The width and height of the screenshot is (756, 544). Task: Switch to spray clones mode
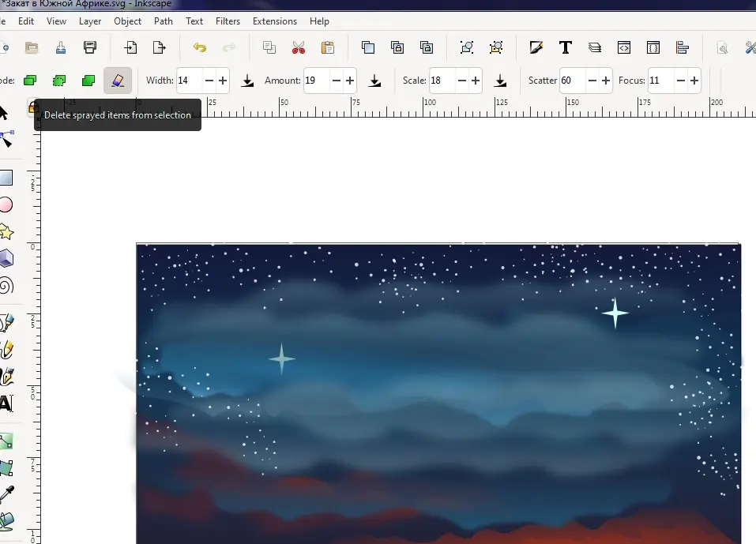pyautogui.click(x=59, y=81)
